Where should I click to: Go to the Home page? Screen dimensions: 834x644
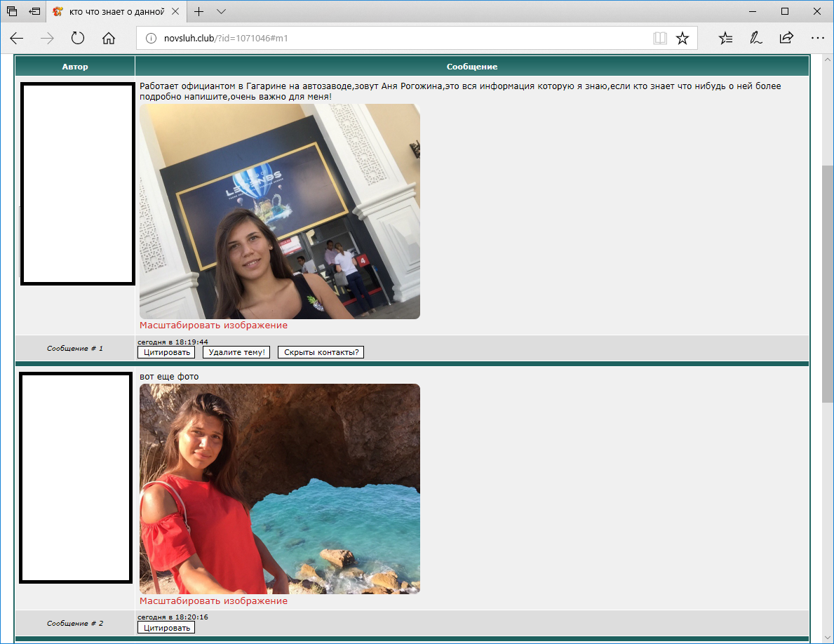coord(109,38)
